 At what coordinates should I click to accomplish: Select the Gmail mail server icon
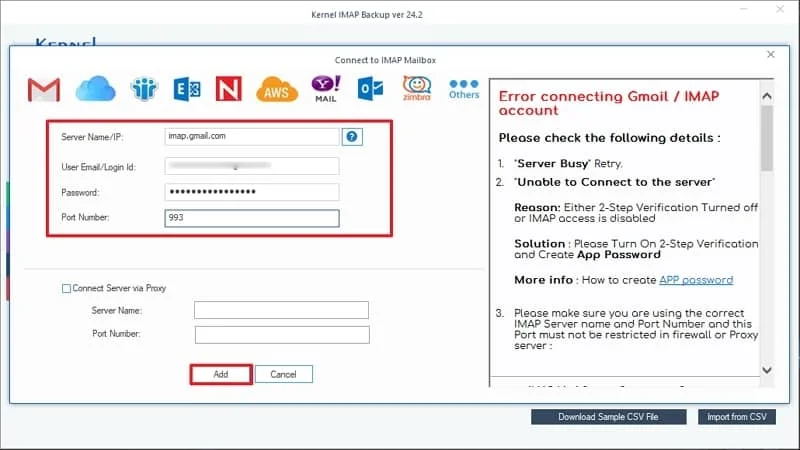pyautogui.click(x=44, y=89)
